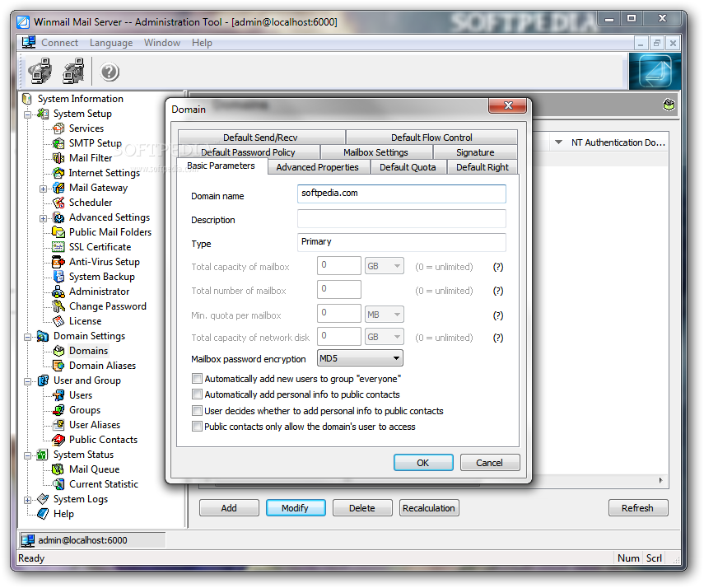Check public contacts only allow domain's user access
This screenshot has height=588, width=704.
coord(197,427)
